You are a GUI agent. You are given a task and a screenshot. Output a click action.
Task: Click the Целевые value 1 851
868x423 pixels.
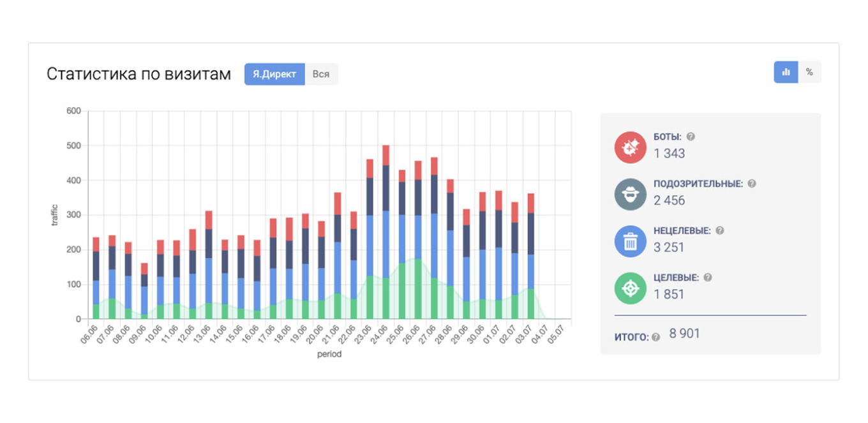click(x=669, y=294)
